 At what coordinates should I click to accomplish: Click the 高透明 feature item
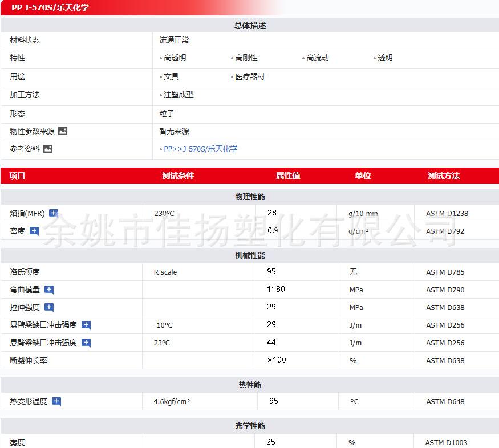pos(175,58)
